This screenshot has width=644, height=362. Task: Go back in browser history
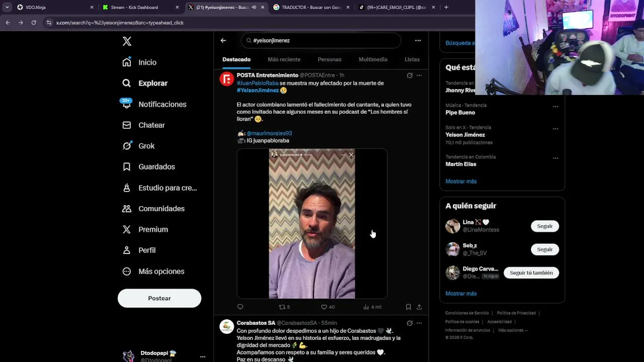[8, 23]
